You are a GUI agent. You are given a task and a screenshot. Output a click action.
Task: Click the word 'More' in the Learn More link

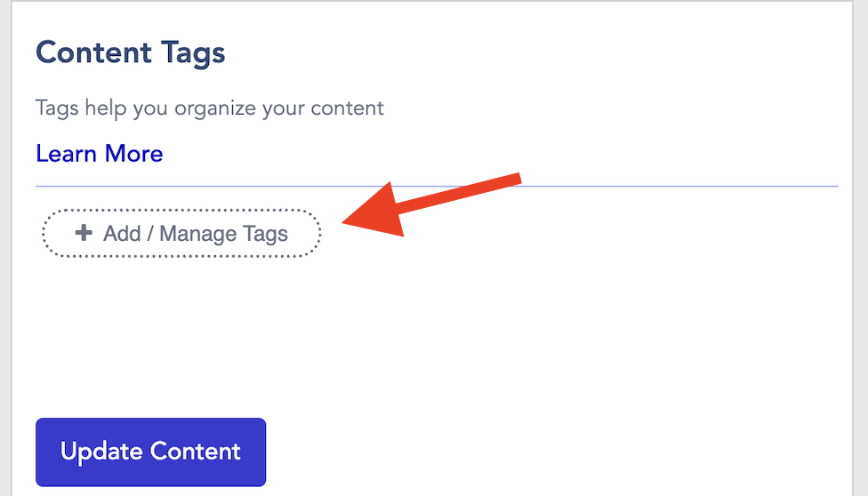point(134,154)
